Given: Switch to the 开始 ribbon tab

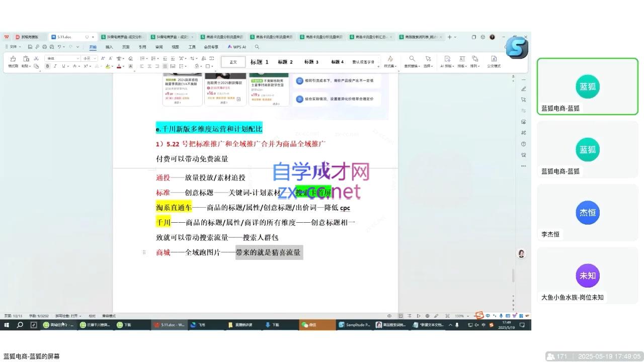Looking at the screenshot, I should (x=93, y=47).
